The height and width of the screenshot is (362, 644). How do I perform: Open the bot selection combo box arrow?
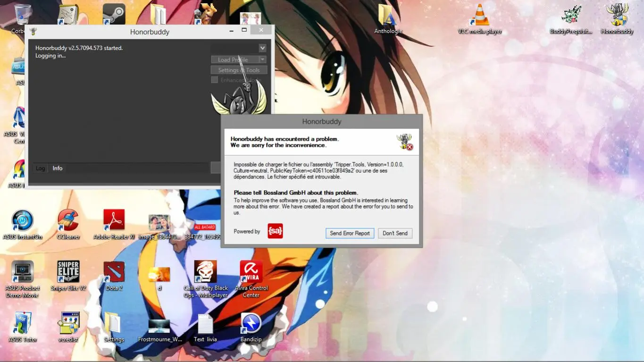click(262, 48)
